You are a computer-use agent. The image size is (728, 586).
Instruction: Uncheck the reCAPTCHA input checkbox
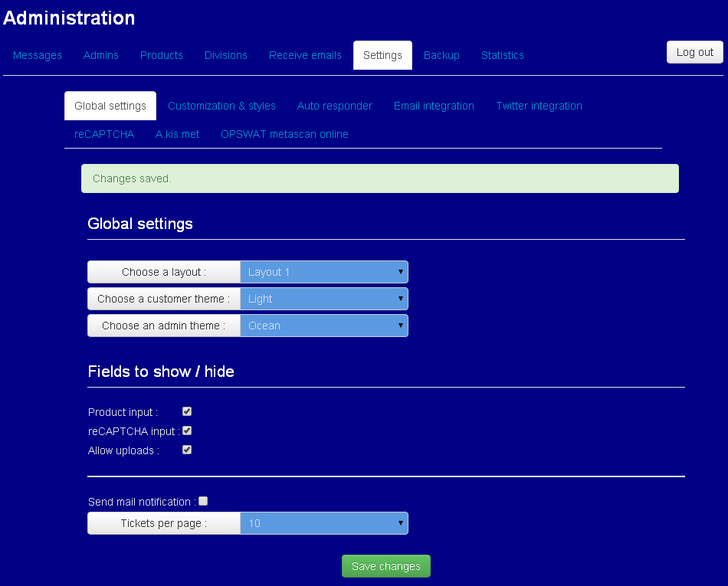187,430
